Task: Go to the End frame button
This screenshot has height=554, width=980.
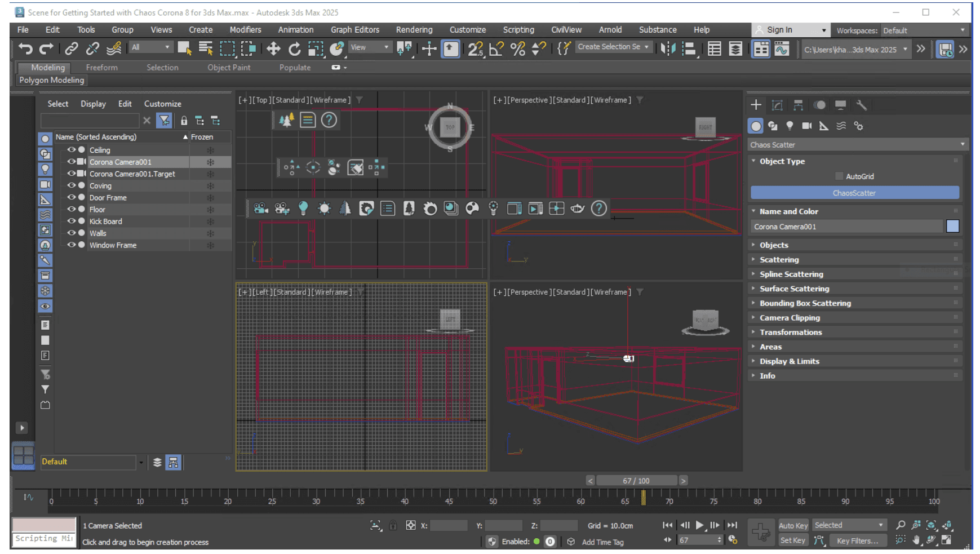Action: click(x=732, y=525)
